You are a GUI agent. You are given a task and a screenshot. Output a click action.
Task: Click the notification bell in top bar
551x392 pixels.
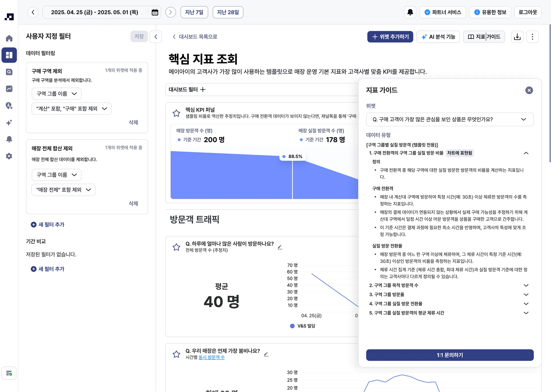pos(410,12)
